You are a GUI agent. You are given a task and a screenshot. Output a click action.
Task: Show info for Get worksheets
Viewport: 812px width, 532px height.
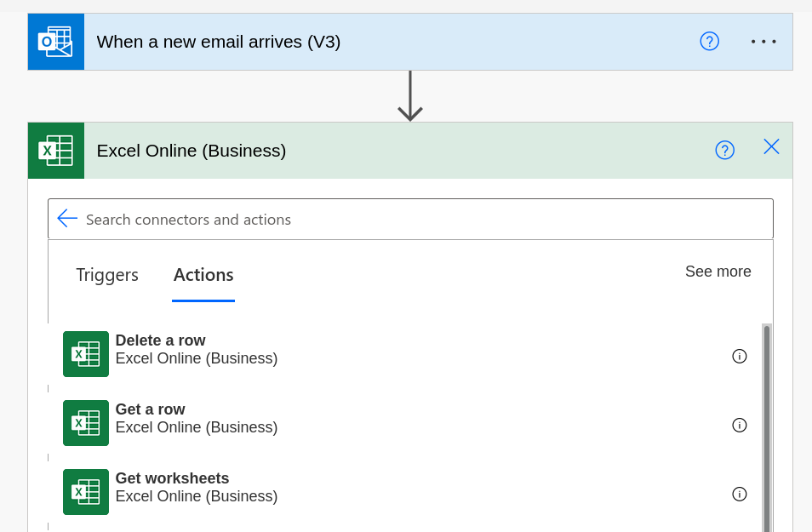pyautogui.click(x=740, y=495)
